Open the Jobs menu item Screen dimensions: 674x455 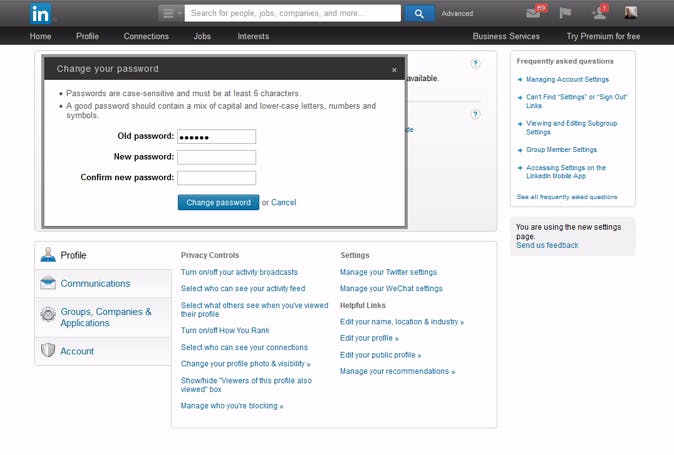(202, 37)
